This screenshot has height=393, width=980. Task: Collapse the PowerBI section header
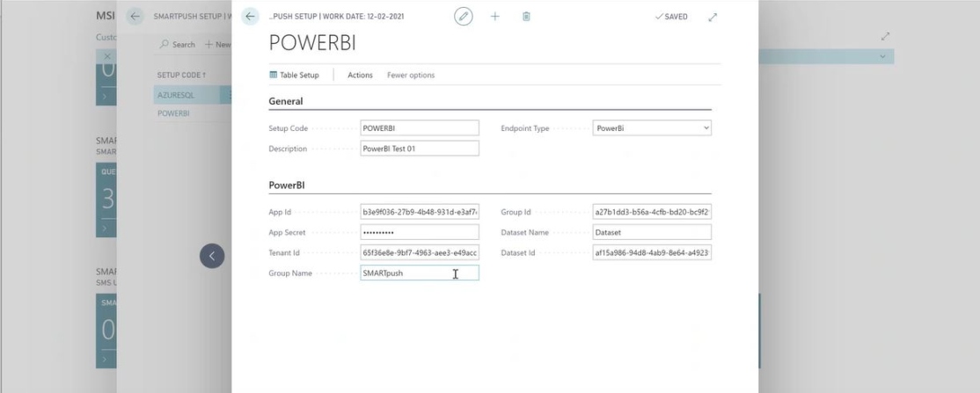click(x=287, y=186)
